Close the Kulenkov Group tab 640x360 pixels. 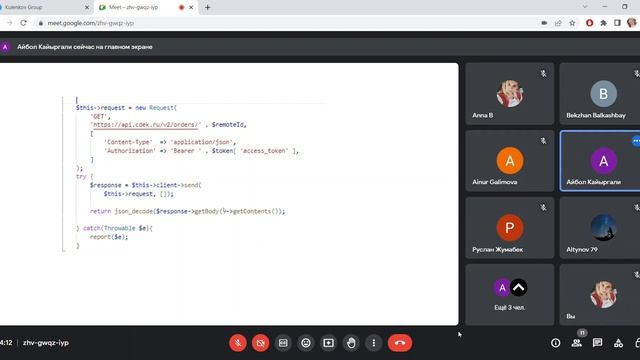tap(87, 7)
